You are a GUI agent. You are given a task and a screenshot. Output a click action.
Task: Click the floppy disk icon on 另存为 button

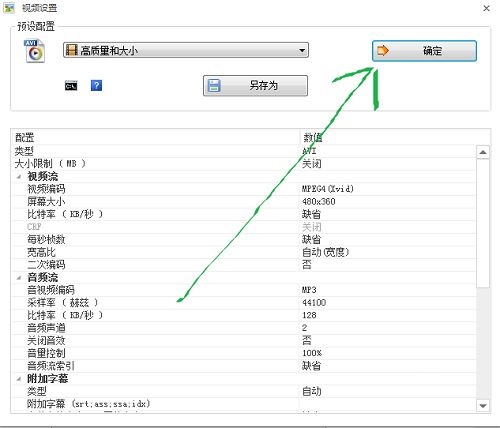click(214, 86)
